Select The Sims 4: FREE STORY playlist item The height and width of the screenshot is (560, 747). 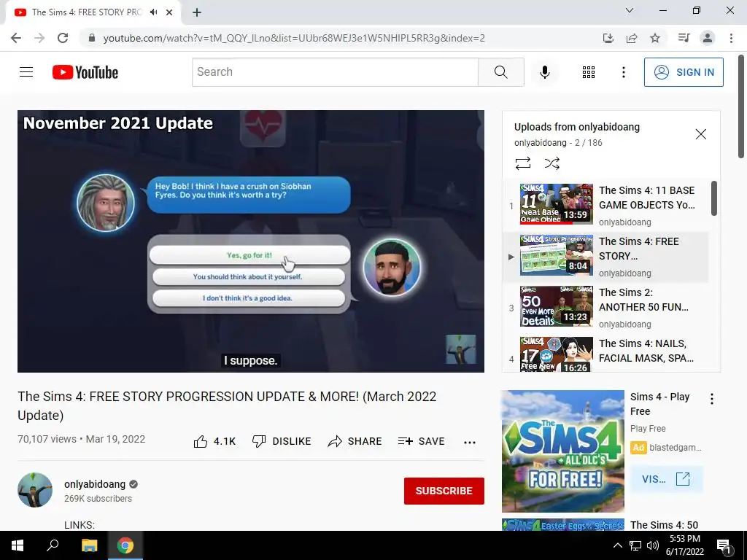pos(605,257)
